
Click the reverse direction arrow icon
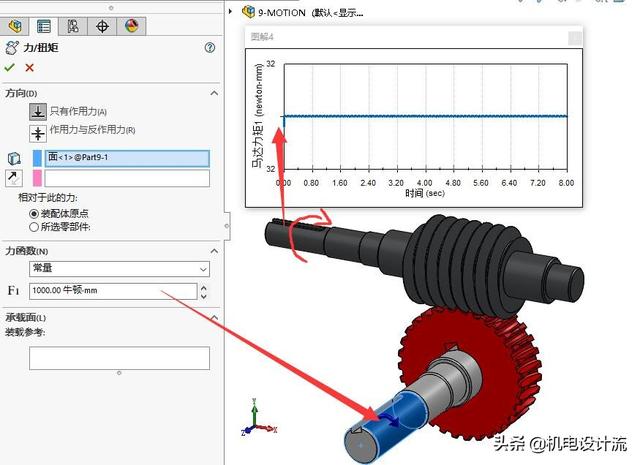click(x=13, y=178)
